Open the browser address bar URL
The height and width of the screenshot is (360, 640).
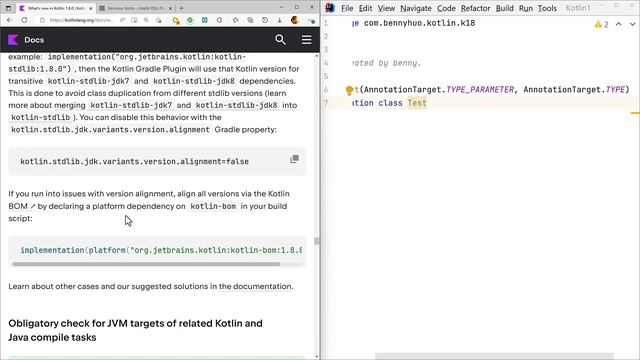(x=82, y=20)
